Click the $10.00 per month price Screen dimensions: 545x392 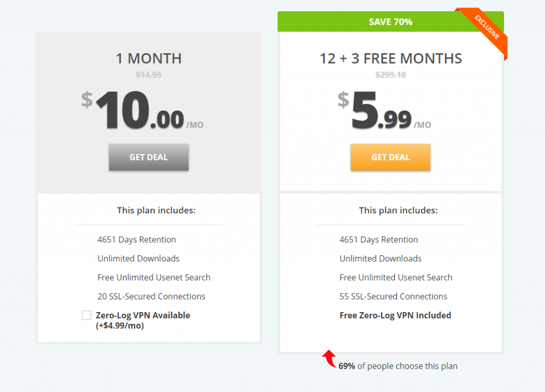click(x=141, y=111)
